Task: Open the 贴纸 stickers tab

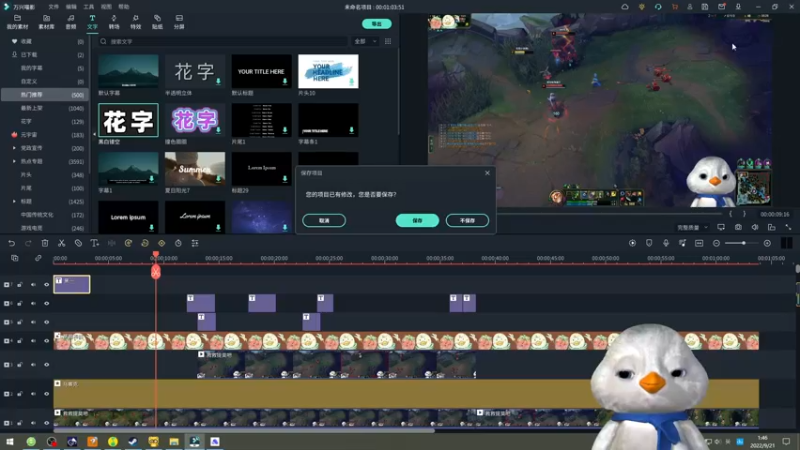Action: coord(157,22)
